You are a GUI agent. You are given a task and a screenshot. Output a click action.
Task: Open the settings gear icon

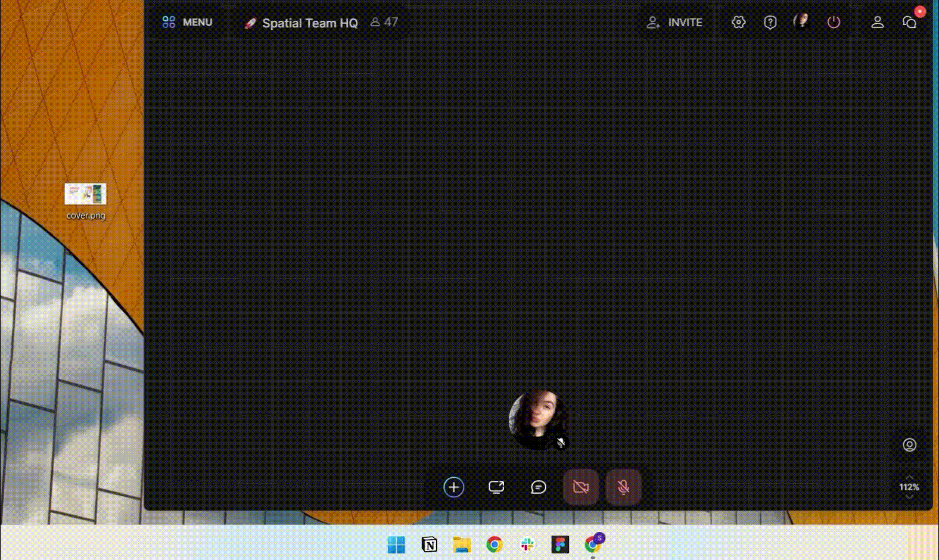tap(739, 23)
